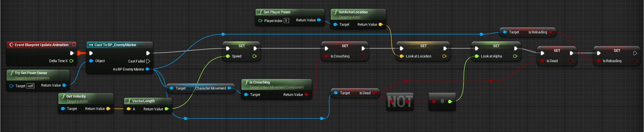
Task: Click the Try Get Pawn Owner Return Value pin
Action: (x=64, y=85)
